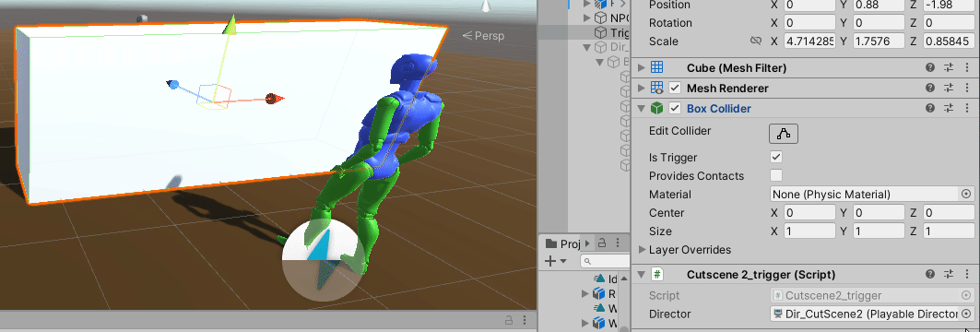This screenshot has height=332, width=980.
Task: Expand the NPC object in the hierarchy
Action: (586, 18)
